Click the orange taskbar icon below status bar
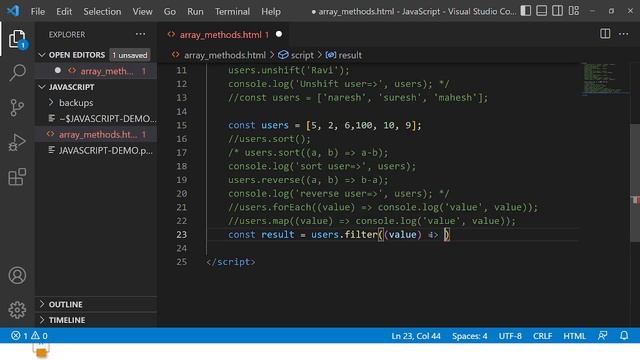This screenshot has width=640, height=360. (41, 351)
